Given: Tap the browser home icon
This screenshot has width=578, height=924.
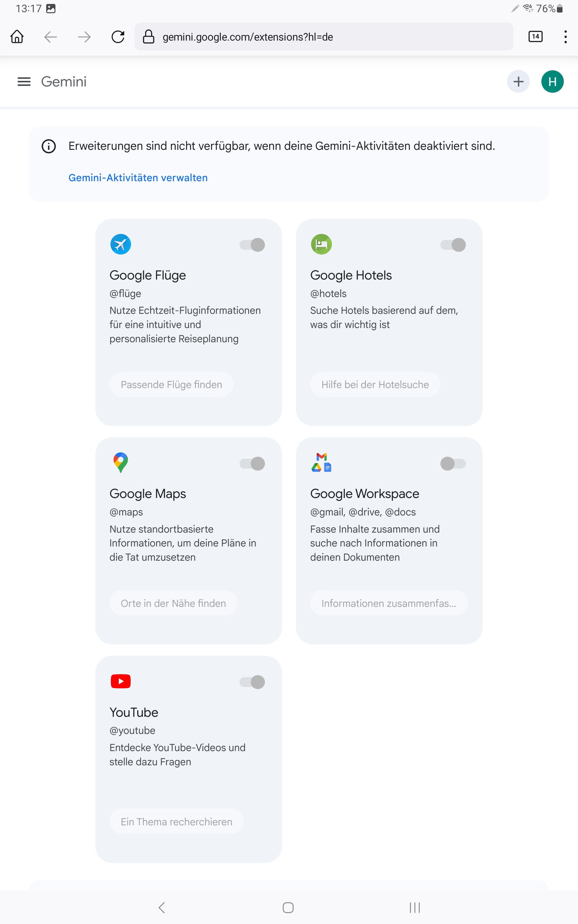Looking at the screenshot, I should (x=17, y=37).
